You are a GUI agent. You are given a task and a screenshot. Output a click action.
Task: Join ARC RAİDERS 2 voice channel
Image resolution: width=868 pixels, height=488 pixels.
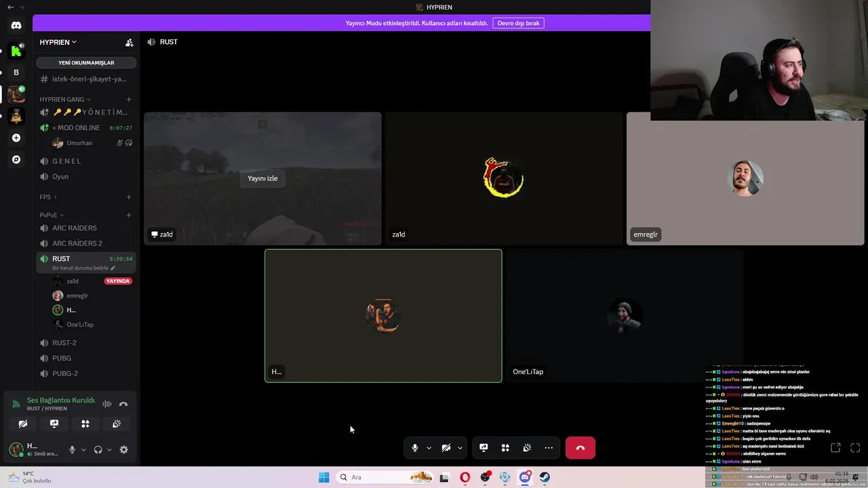tap(86, 243)
